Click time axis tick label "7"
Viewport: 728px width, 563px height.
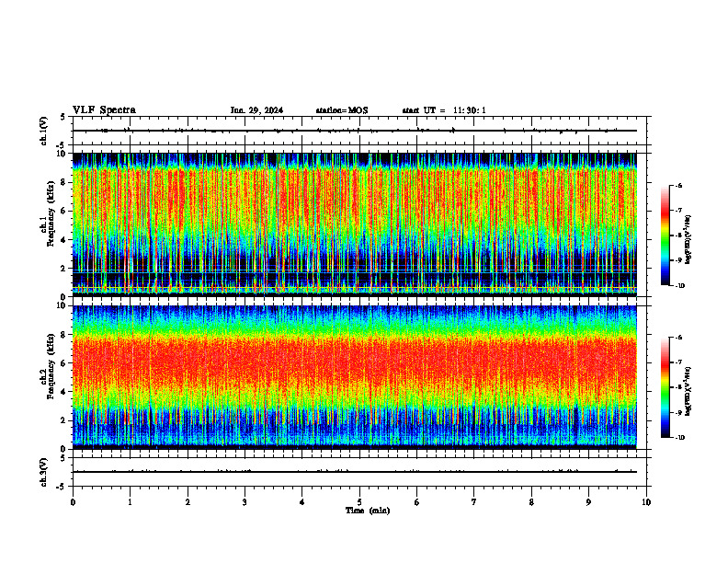pos(474,502)
